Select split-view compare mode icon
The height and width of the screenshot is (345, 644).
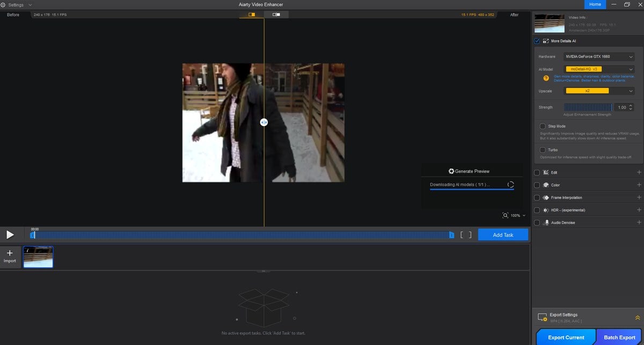[252, 14]
